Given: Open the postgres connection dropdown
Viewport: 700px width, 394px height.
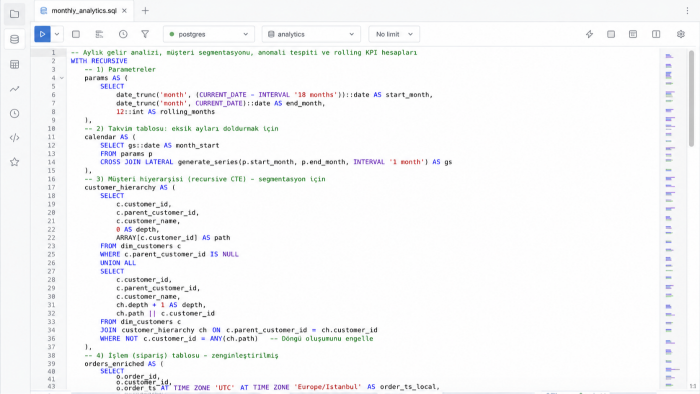Looking at the screenshot, I should (208, 34).
